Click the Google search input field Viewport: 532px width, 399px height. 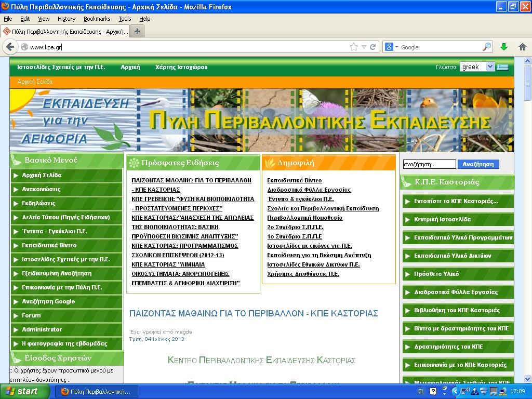pyautogui.click(x=441, y=47)
